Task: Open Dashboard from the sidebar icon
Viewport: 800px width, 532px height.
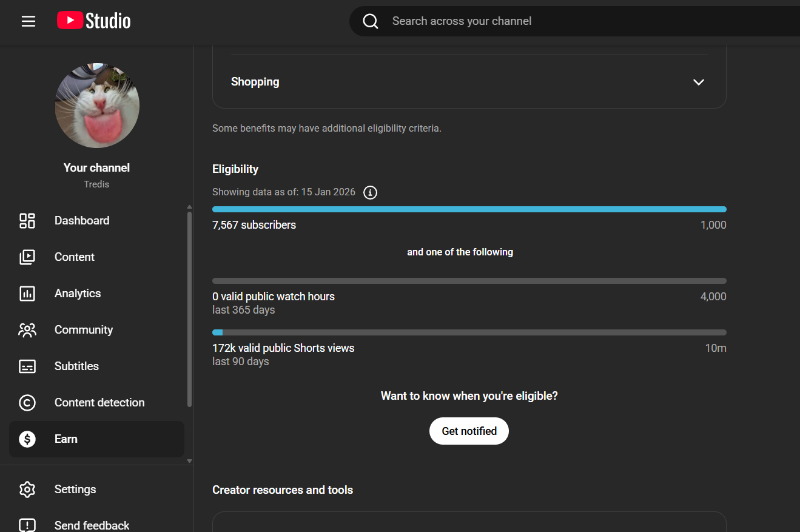Action: (x=27, y=221)
